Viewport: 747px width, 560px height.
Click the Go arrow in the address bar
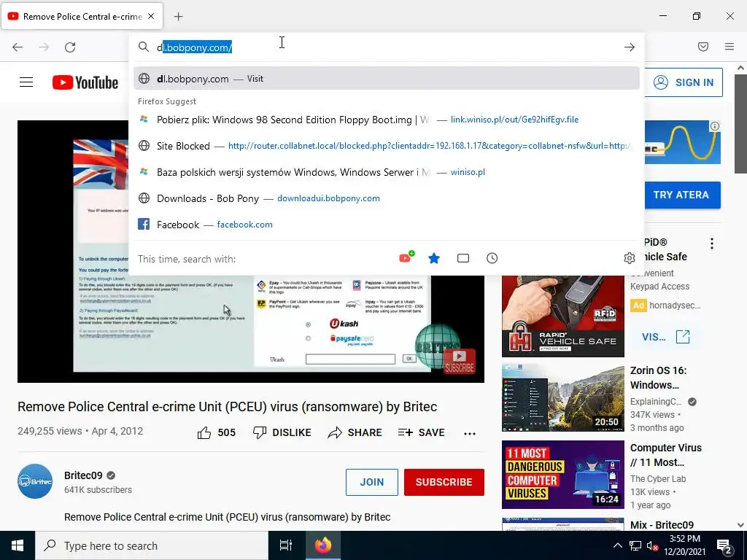[x=630, y=47]
